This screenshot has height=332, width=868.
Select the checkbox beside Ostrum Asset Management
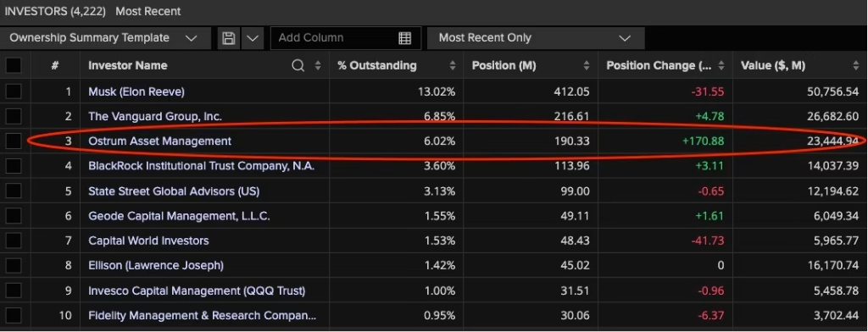point(14,141)
